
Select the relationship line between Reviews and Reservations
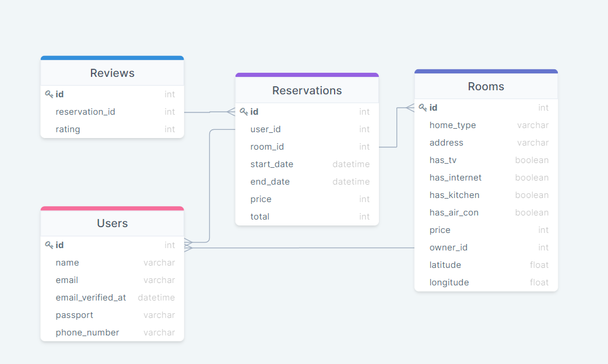pyautogui.click(x=210, y=111)
